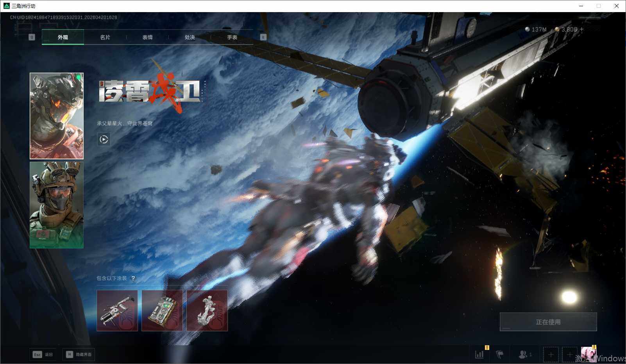Click the Q previous-tab key icon
This screenshot has width=626, height=364.
pyautogui.click(x=32, y=37)
